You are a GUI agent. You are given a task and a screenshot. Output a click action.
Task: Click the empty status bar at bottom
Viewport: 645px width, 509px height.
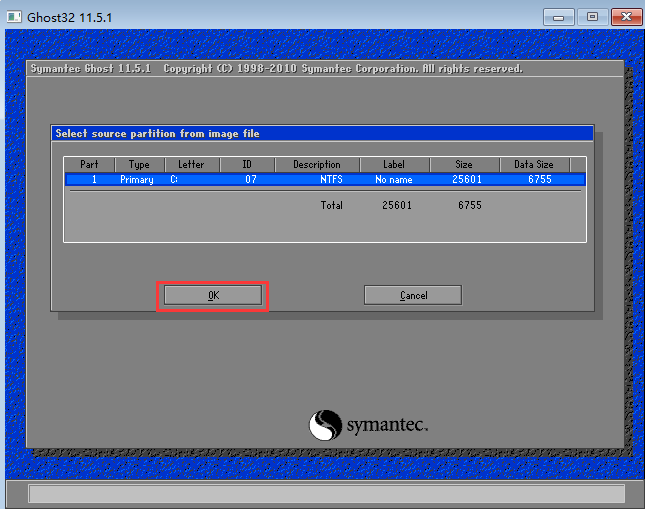click(326, 493)
